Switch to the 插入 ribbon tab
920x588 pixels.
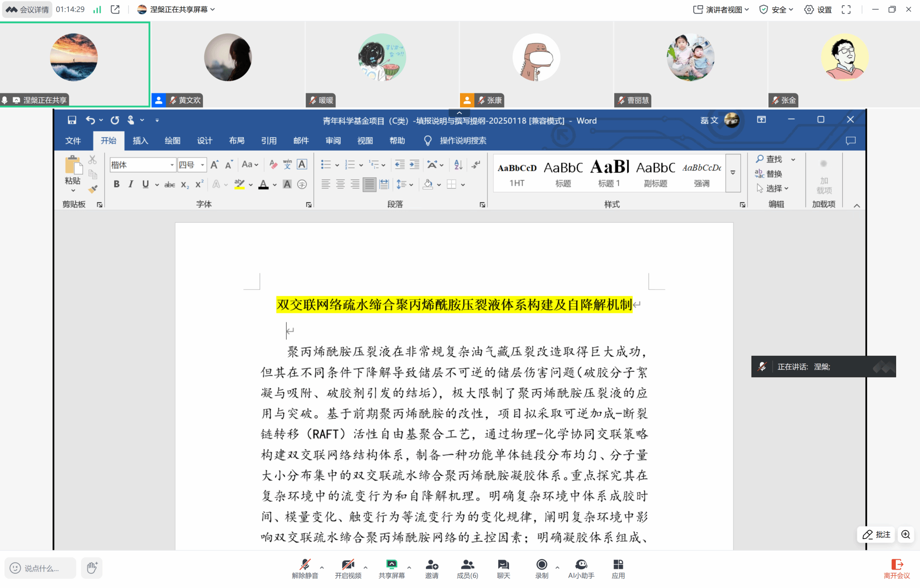pyautogui.click(x=140, y=140)
